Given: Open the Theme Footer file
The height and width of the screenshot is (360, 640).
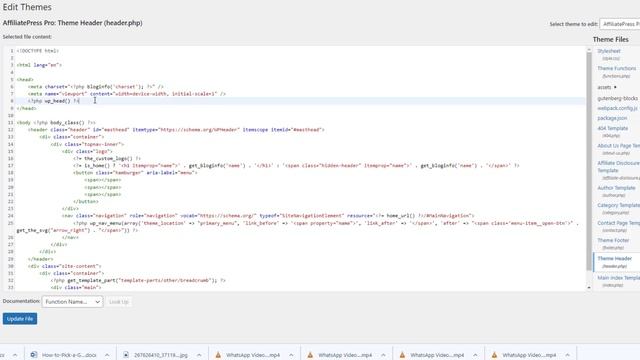Looking at the screenshot, I should [x=613, y=240].
